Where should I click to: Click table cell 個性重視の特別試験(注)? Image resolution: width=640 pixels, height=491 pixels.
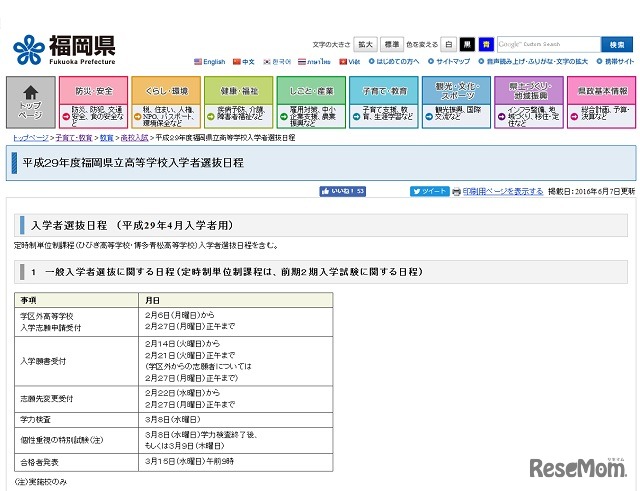[x=76, y=440]
